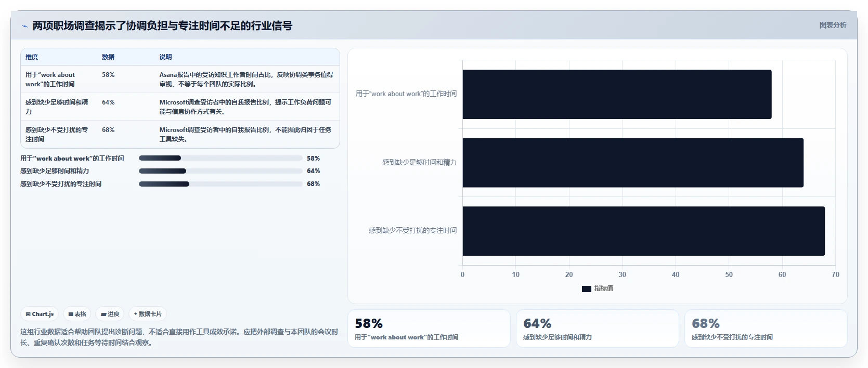Open the 64% data card
Viewport: 868px width, 368px height.
[x=598, y=328]
